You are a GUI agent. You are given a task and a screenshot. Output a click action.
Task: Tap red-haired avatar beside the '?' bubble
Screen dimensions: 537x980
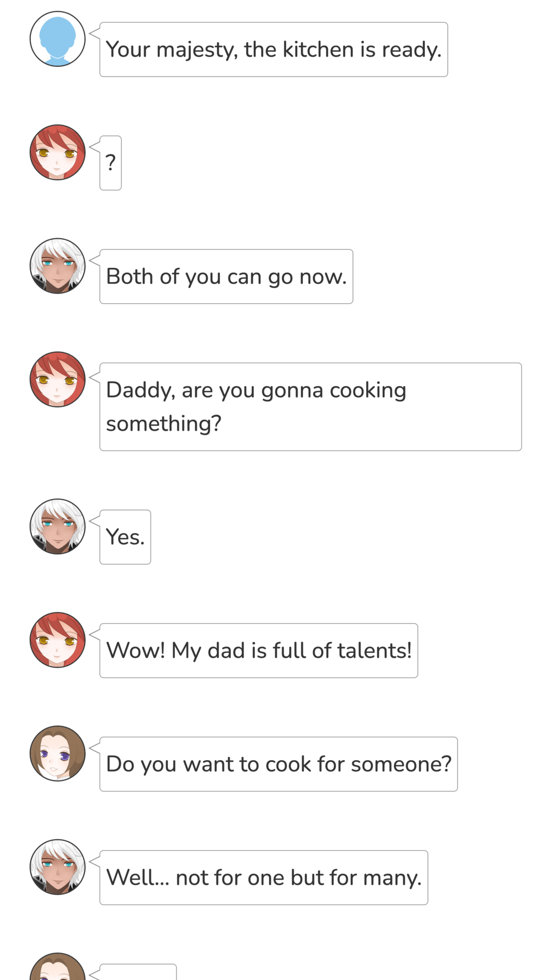(58, 152)
